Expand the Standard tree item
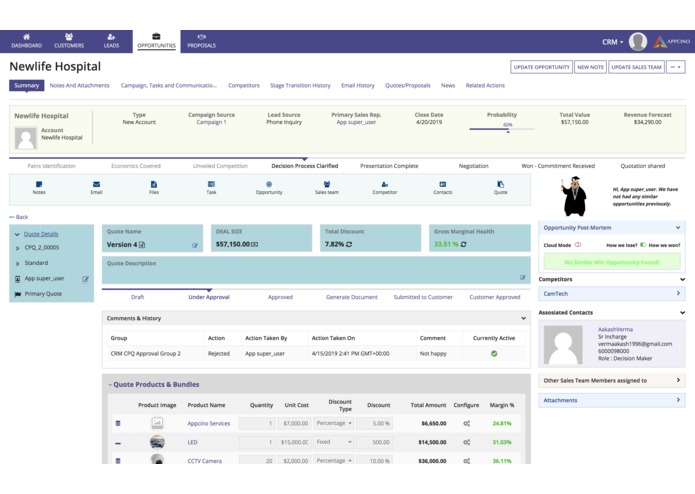The image size is (695, 494). tap(17, 264)
